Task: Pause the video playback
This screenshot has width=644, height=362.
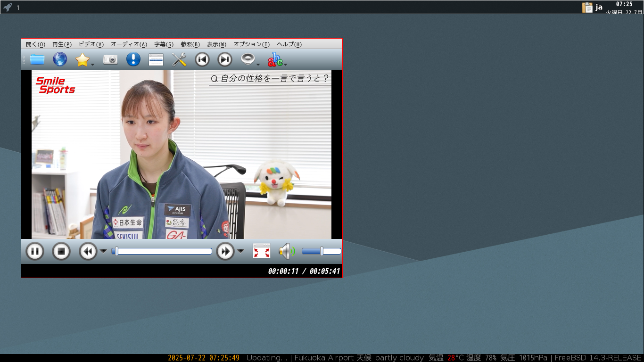Action: tap(34, 251)
